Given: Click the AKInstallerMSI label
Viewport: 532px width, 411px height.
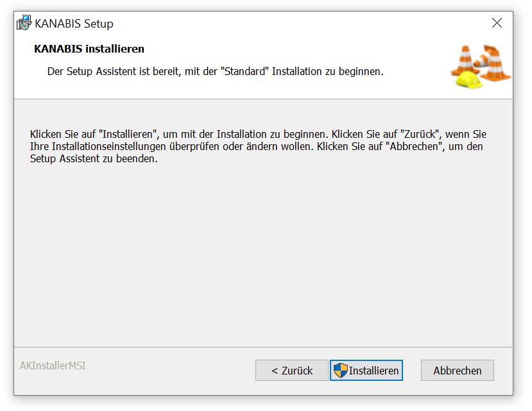Looking at the screenshot, I should 53,365.
